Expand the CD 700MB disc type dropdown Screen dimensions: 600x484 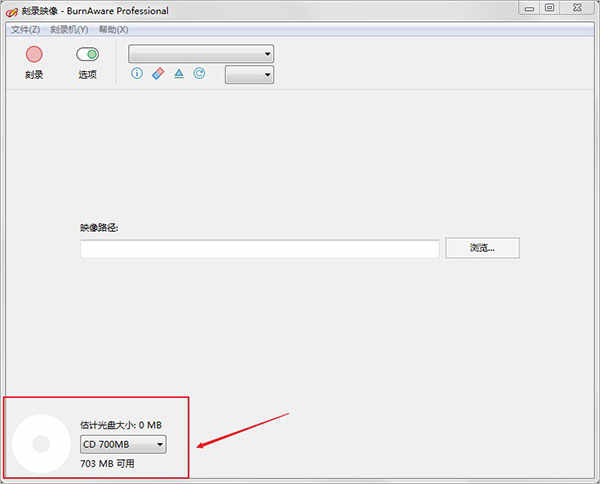pyautogui.click(x=123, y=444)
